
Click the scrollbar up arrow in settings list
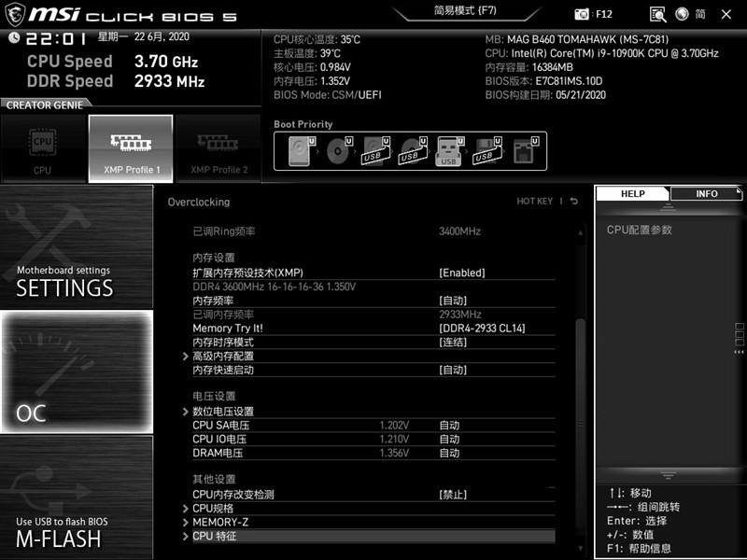[580, 232]
